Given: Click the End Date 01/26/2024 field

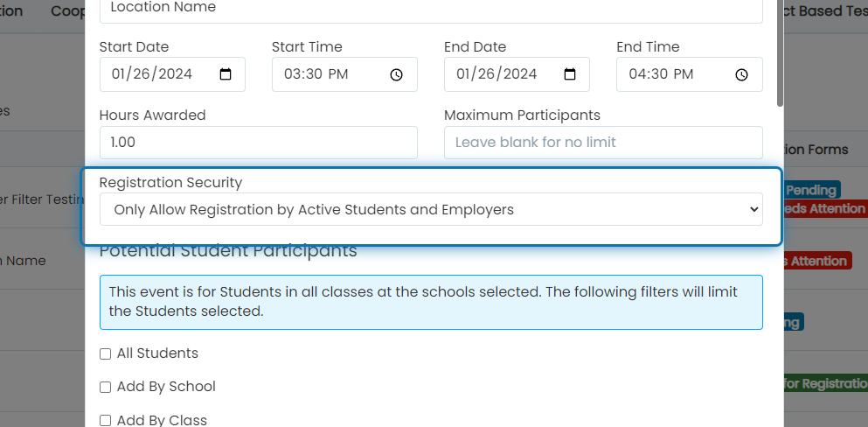Looking at the screenshot, I should 517,74.
